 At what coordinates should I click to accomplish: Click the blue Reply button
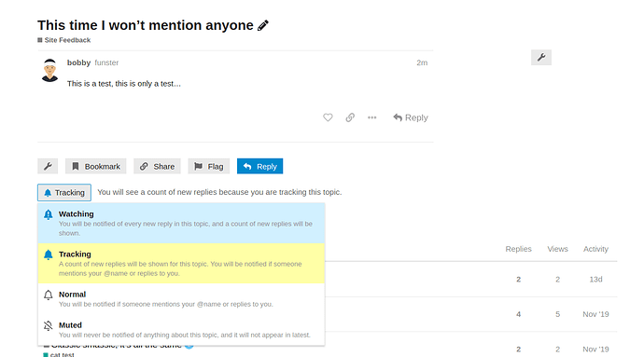[x=260, y=166]
